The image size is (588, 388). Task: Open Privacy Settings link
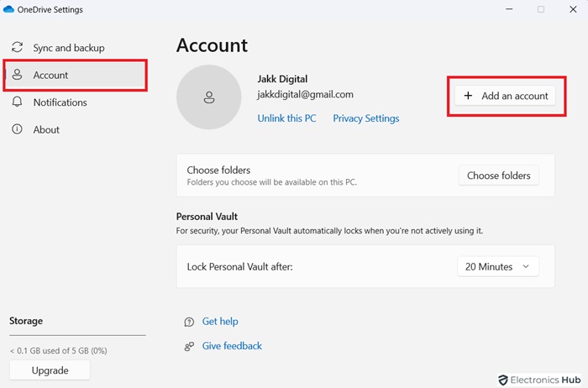point(366,118)
